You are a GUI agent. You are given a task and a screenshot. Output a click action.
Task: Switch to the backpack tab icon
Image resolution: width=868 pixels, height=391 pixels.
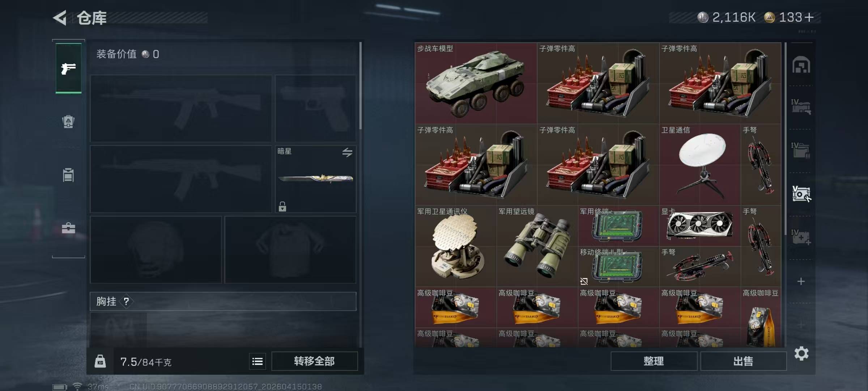(x=68, y=121)
